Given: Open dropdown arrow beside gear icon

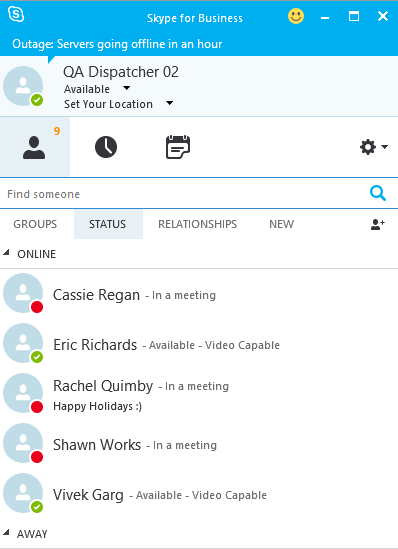Looking at the screenshot, I should pos(384,147).
